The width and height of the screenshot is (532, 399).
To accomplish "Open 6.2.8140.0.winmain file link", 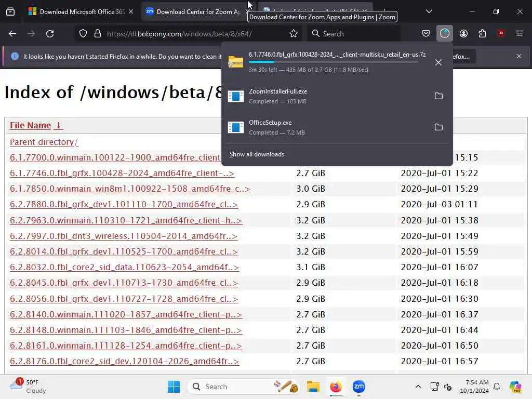I will pyautogui.click(x=126, y=314).
